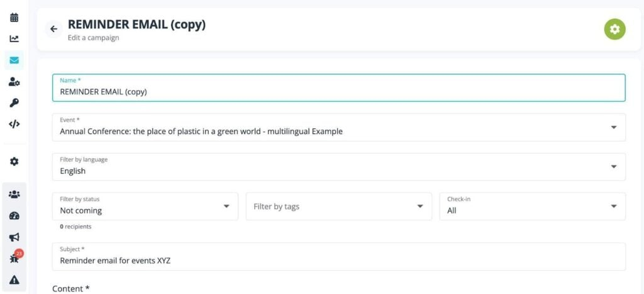Open the dashboard gauge icon

pos(14,216)
